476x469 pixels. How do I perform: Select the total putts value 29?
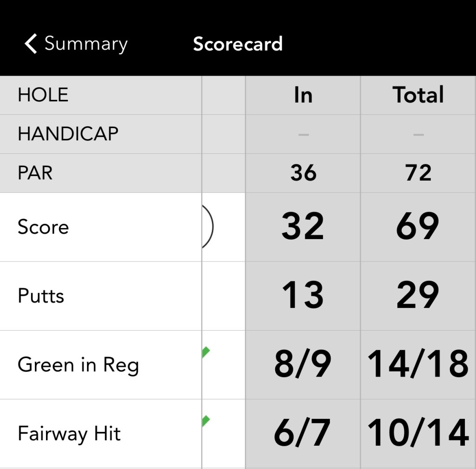tap(418, 296)
